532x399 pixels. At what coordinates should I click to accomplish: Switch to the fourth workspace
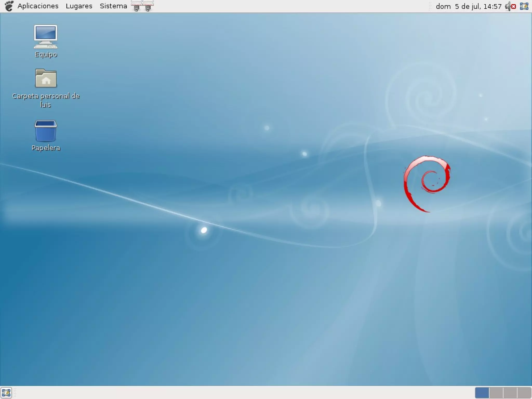(524, 393)
